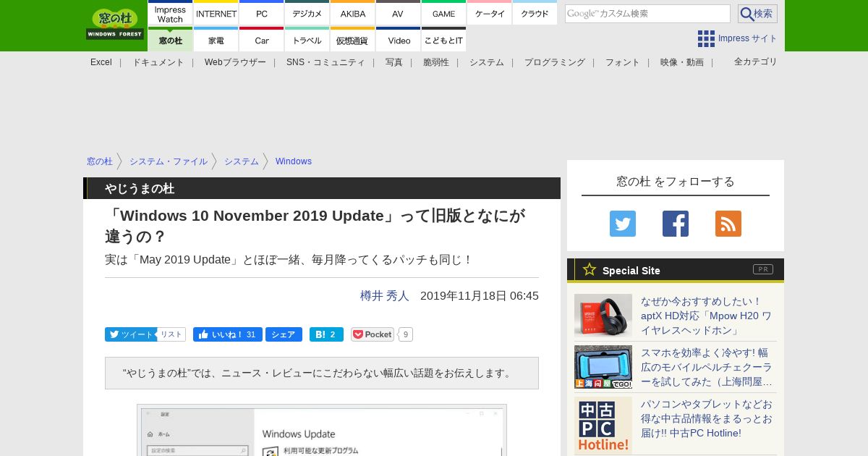Image resolution: width=868 pixels, height=456 pixels.
Task: Open the Impress Watch tab
Action: [x=170, y=14]
